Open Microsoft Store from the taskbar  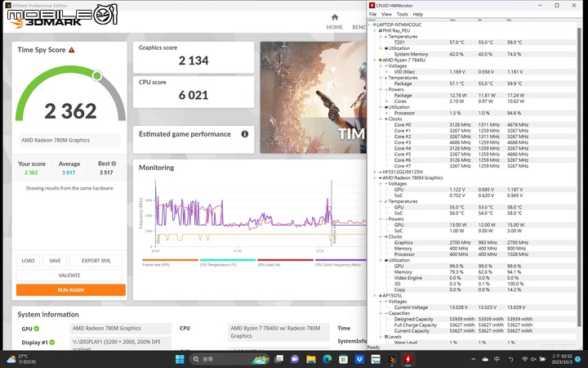pos(343,359)
